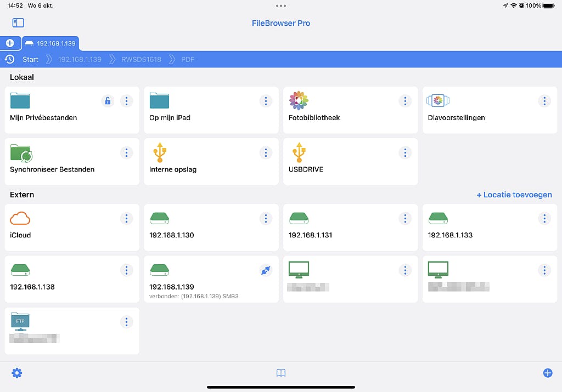Open Synchroniseer Bestanden sync folder
Screen dimensions: 562x392
[72, 162]
